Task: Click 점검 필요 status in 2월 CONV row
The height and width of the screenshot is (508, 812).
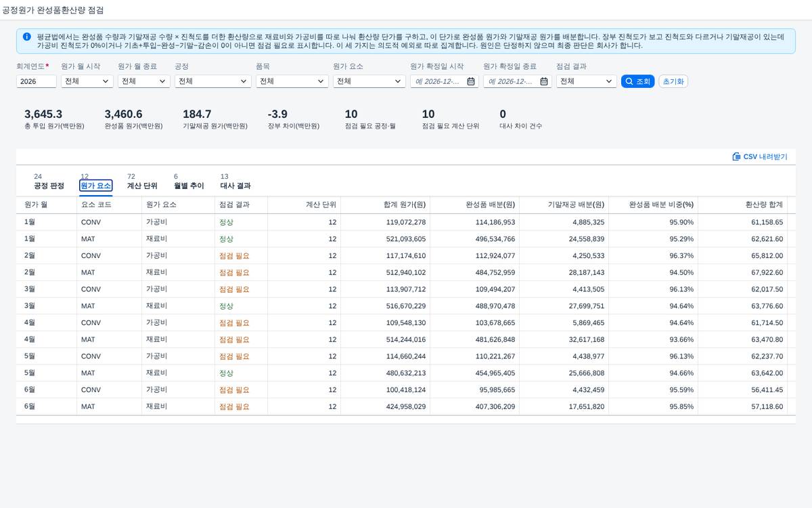Action: 234,256
